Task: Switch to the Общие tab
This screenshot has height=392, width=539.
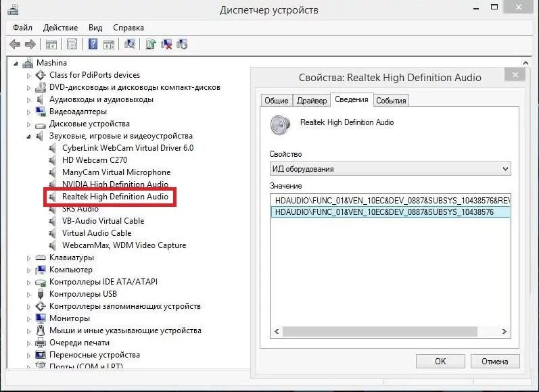Action: coord(277,101)
